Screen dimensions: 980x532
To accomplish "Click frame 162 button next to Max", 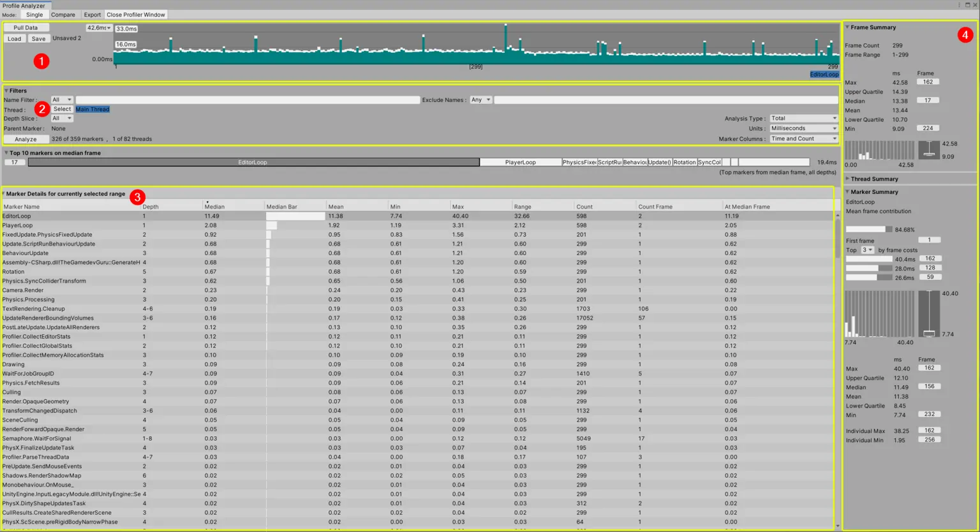I will [x=928, y=82].
